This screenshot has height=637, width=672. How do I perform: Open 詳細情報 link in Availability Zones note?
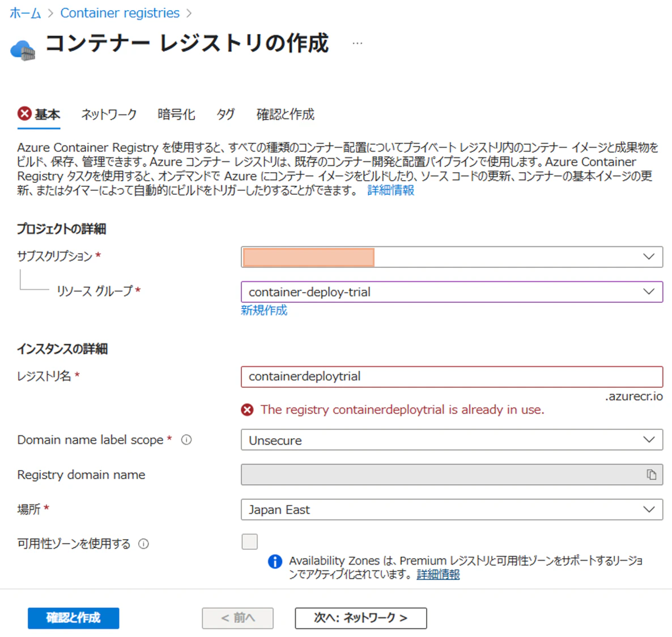point(438,575)
